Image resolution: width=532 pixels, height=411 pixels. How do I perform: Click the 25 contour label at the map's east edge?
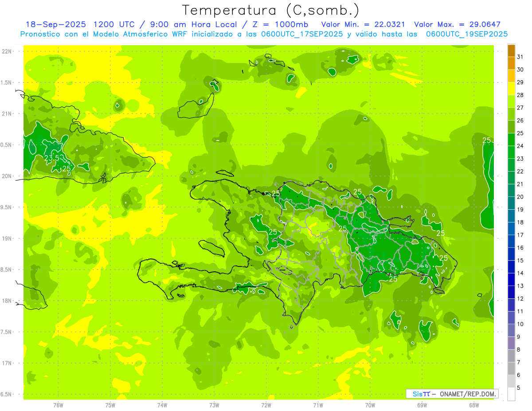[486, 140]
